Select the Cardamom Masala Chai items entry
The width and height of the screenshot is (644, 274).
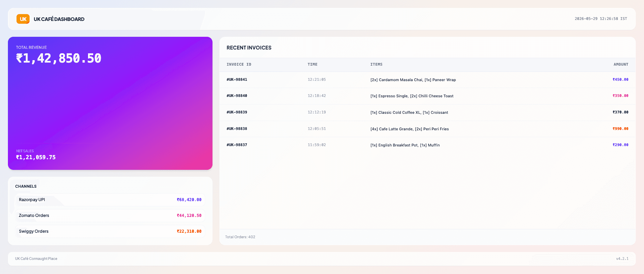tap(413, 80)
